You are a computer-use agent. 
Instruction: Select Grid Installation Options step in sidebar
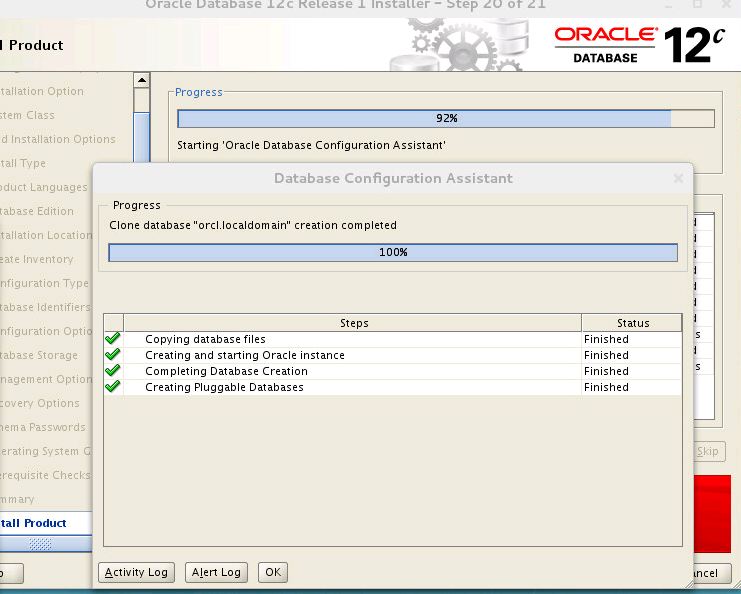click(58, 139)
